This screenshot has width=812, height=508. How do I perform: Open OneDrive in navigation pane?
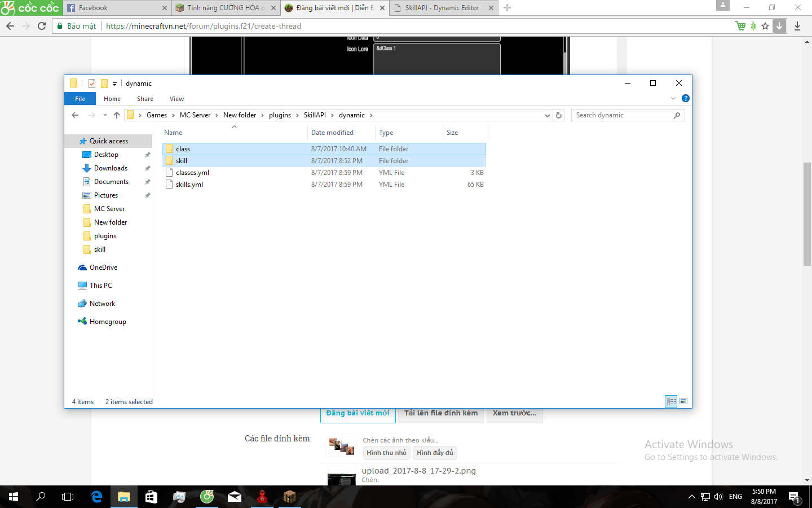pyautogui.click(x=103, y=268)
